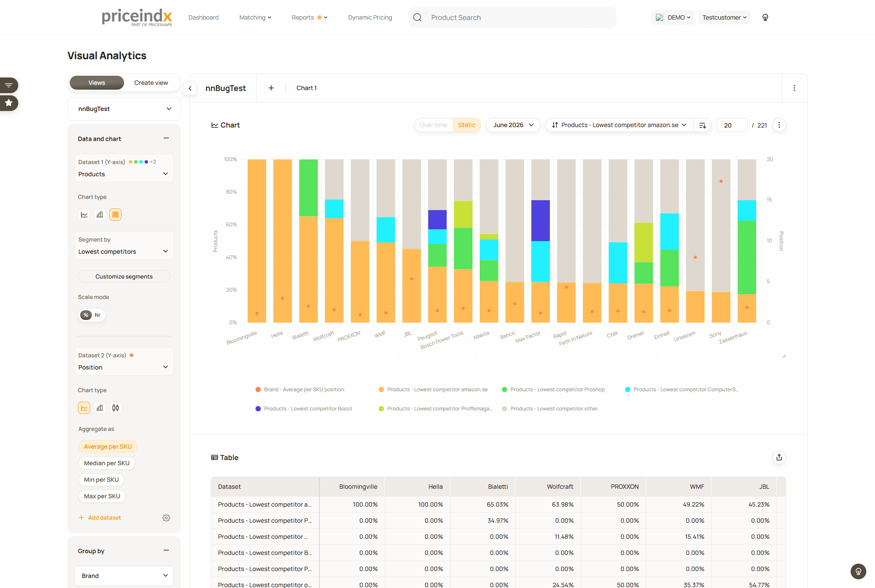
Task: Switch chart to Static mode
Action: tap(467, 125)
